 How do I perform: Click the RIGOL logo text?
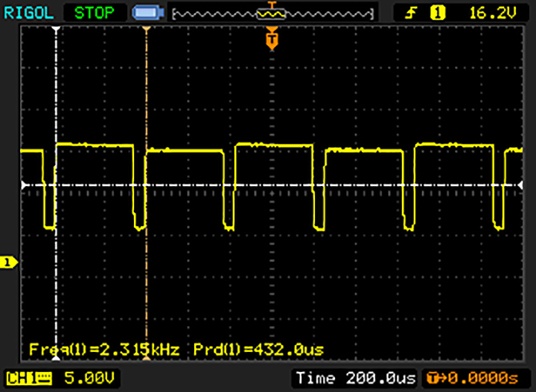28,13
